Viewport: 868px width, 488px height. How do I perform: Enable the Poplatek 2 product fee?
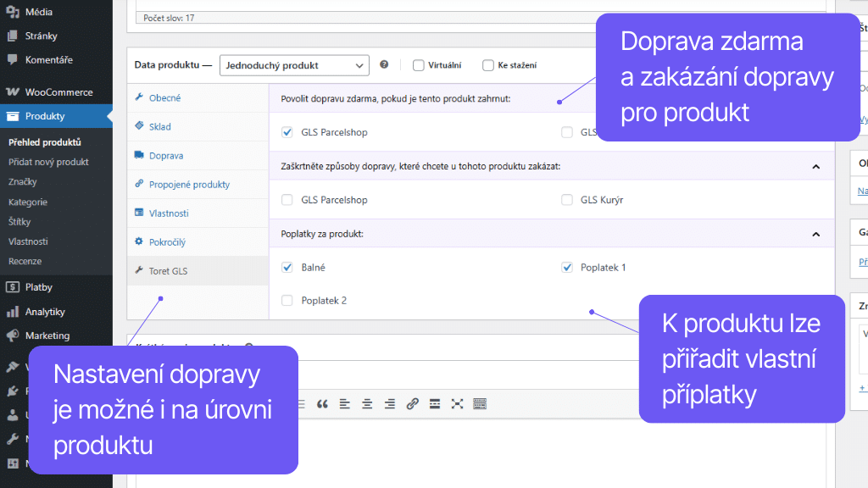click(286, 300)
